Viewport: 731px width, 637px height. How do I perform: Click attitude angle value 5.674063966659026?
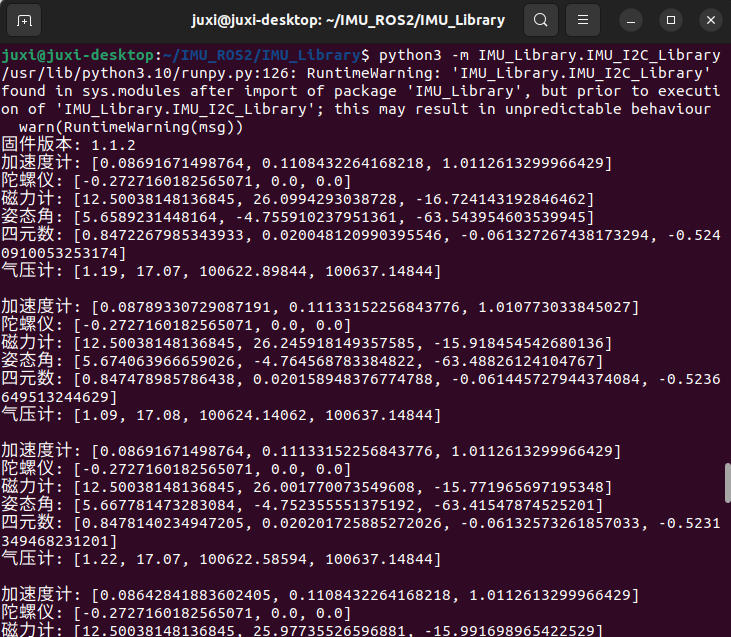tap(158, 361)
